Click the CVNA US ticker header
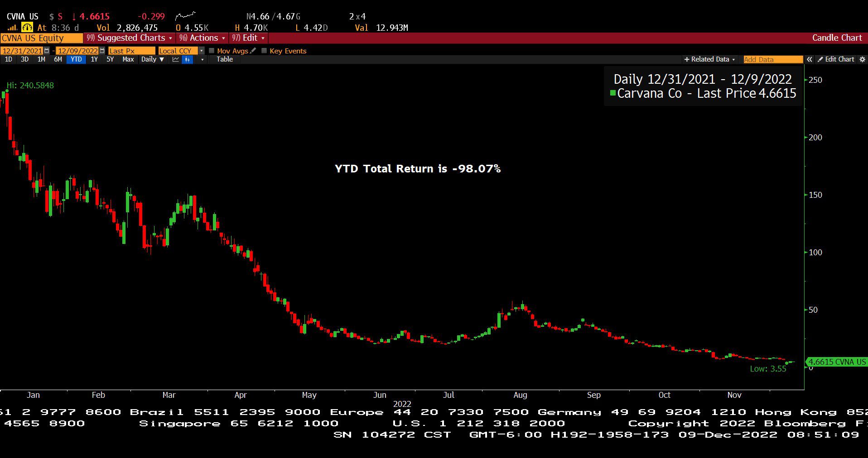Image resolution: width=868 pixels, height=458 pixels. [23, 16]
